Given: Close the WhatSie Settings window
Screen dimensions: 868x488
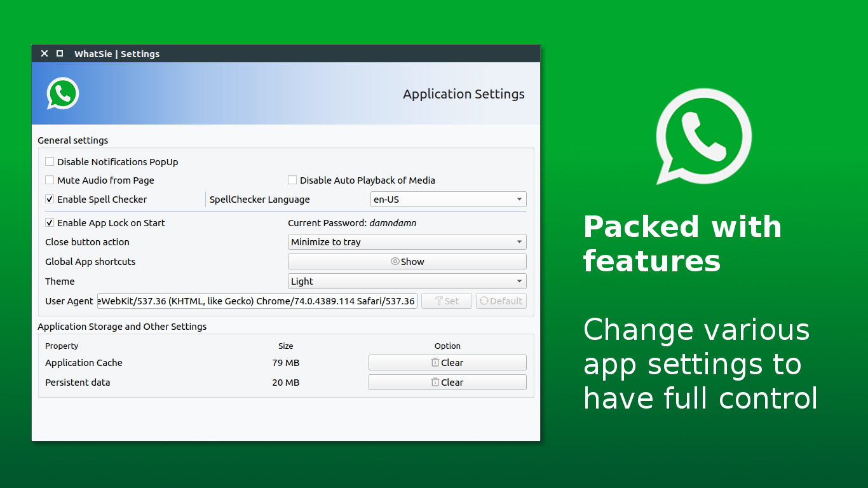Looking at the screenshot, I should coord(44,54).
